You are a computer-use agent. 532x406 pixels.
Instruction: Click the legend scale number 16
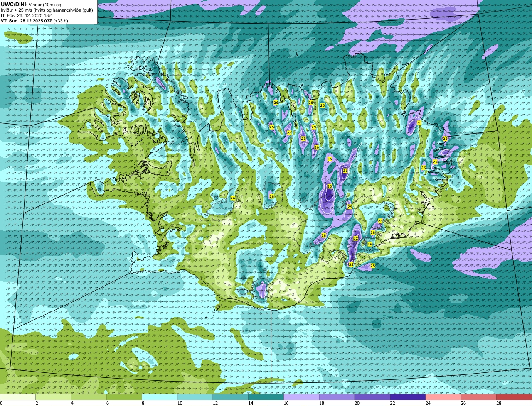pyautogui.click(x=286, y=403)
